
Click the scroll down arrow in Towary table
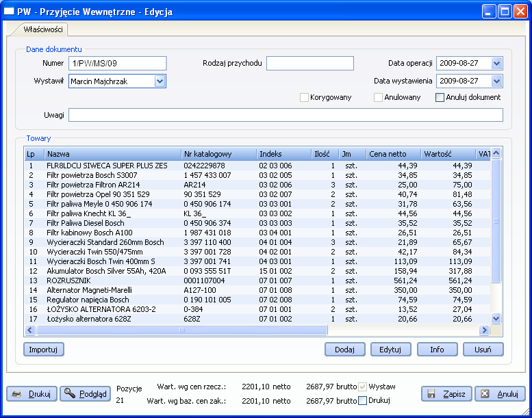coord(496,319)
